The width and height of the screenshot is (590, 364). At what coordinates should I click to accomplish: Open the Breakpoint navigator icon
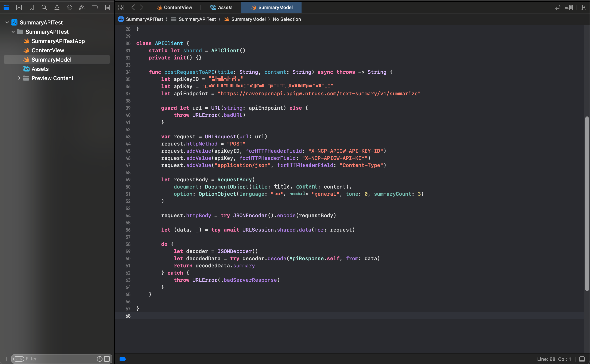95,7
